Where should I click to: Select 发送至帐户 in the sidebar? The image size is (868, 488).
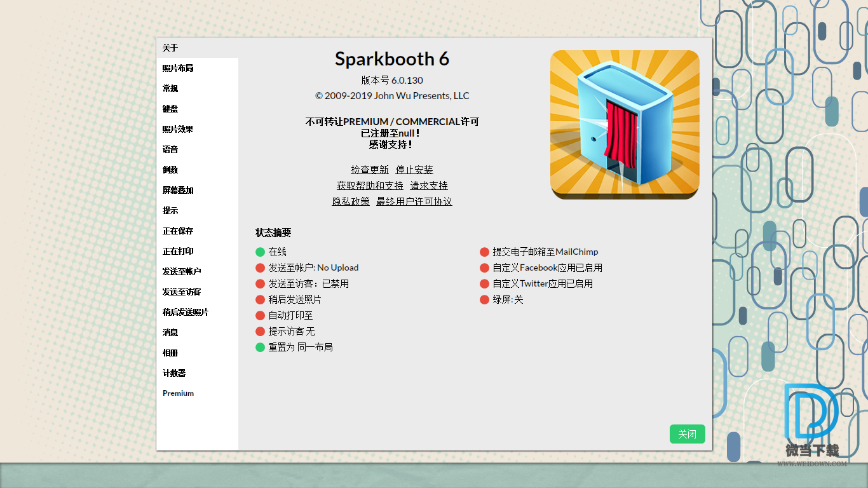pyautogui.click(x=197, y=271)
